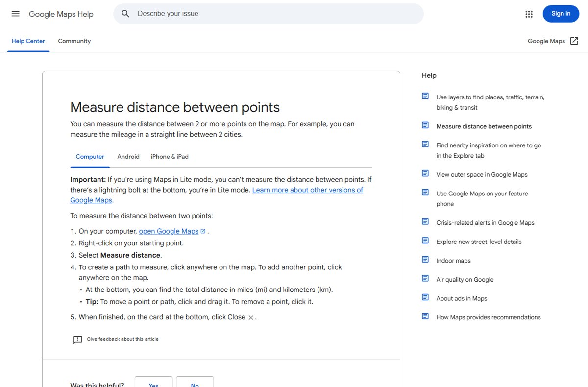Click the feedback speech-bubble icon
This screenshot has height=387, width=588.
[x=78, y=339]
